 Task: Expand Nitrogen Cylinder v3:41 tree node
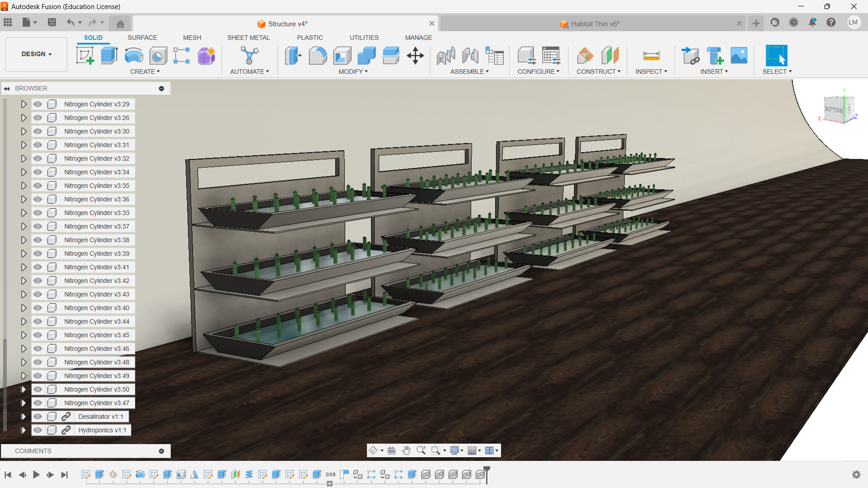tap(24, 267)
